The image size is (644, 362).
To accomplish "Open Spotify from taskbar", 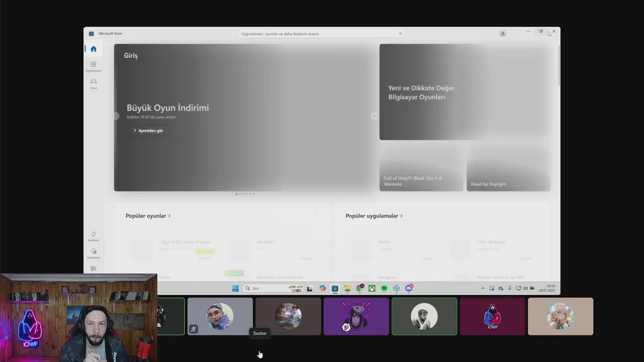I will [x=384, y=289].
